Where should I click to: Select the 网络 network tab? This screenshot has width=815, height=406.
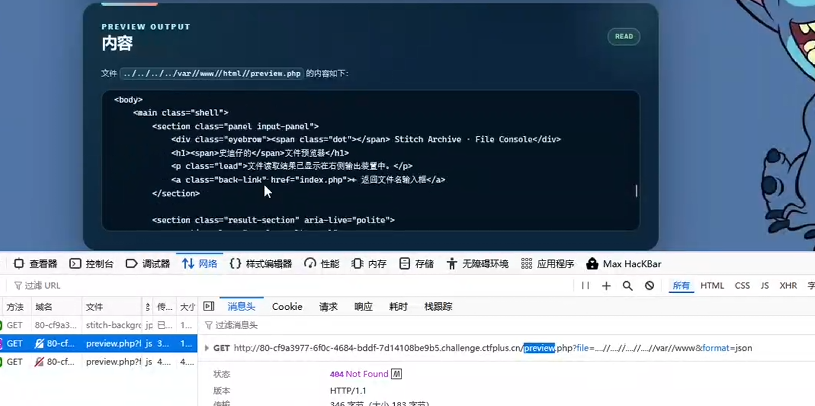[200, 264]
